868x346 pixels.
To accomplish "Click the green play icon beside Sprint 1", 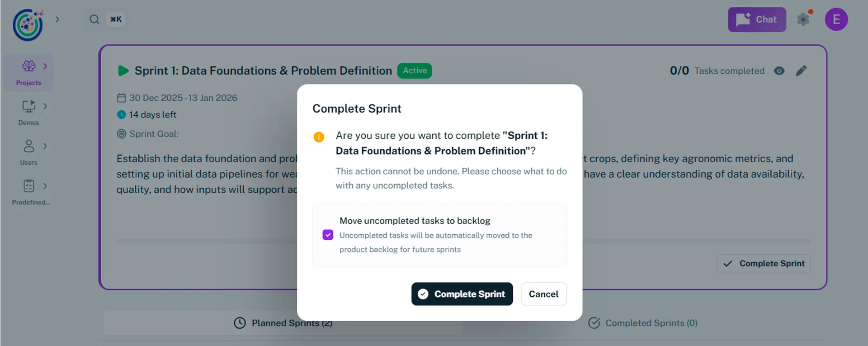I will click(x=123, y=71).
